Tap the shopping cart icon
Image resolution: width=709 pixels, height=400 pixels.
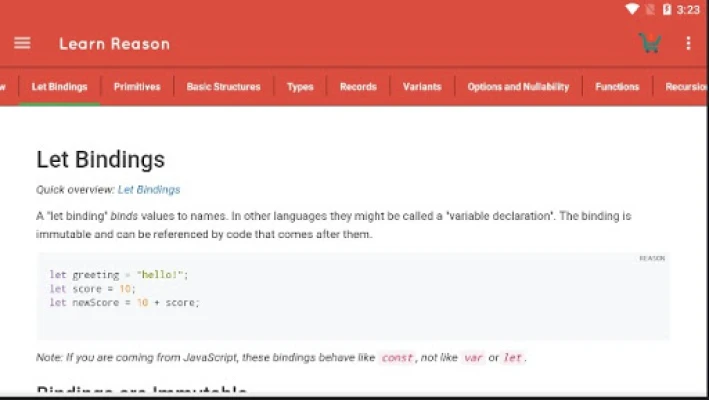click(x=650, y=43)
